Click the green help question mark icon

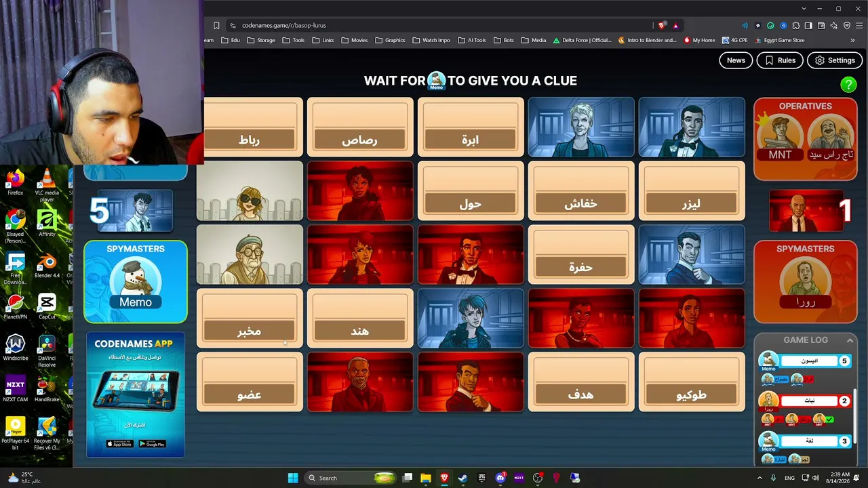848,84
